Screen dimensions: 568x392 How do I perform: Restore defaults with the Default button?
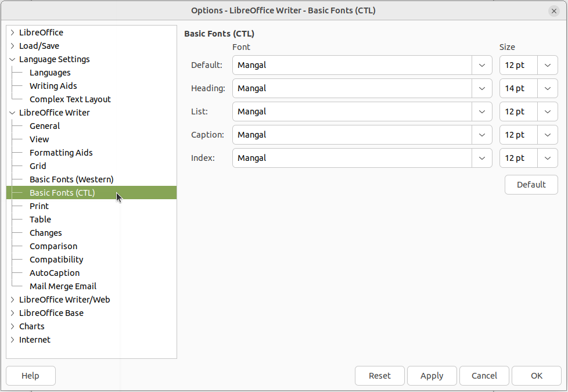[531, 185]
